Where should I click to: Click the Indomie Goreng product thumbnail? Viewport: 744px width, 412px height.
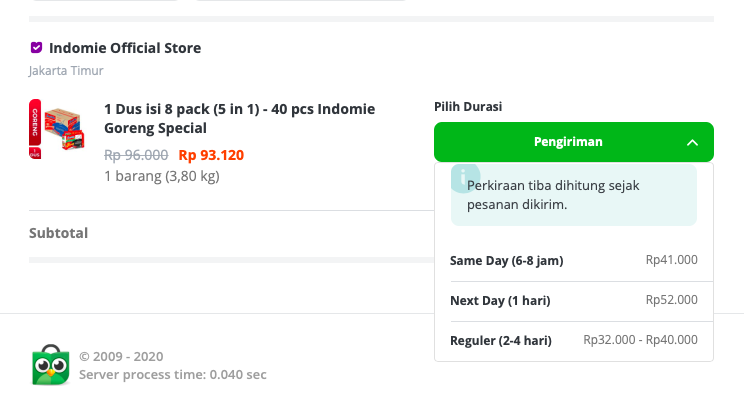click(x=57, y=129)
